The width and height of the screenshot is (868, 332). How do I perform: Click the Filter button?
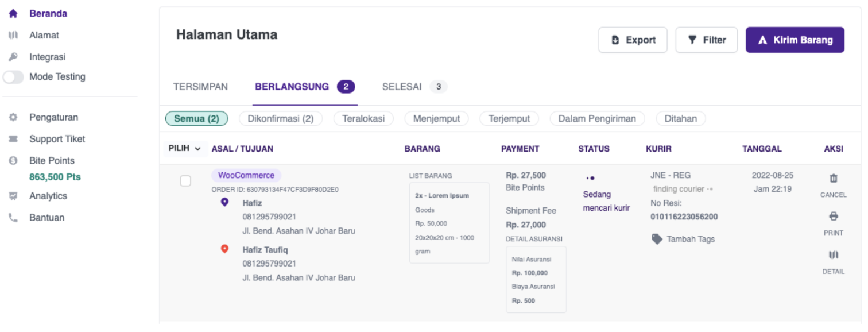(707, 40)
